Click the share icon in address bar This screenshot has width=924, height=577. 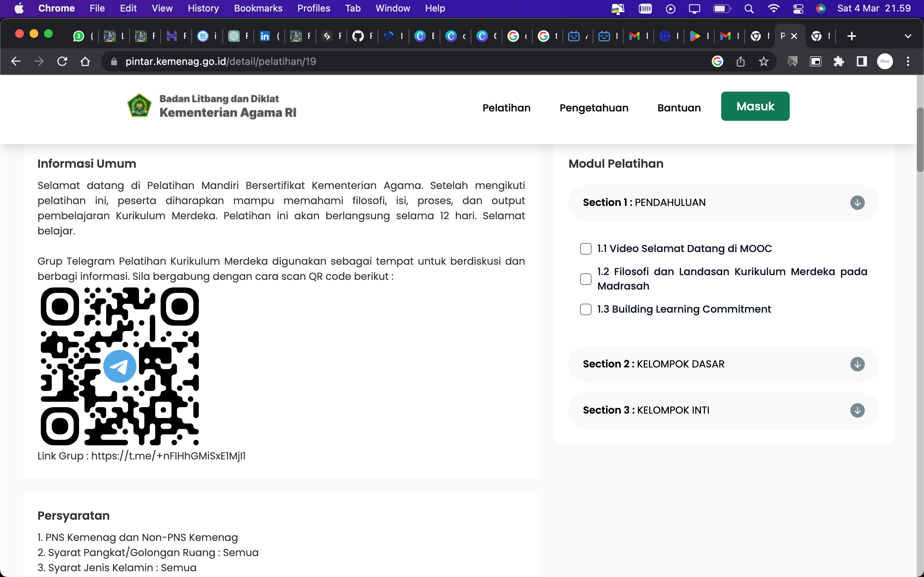(740, 61)
